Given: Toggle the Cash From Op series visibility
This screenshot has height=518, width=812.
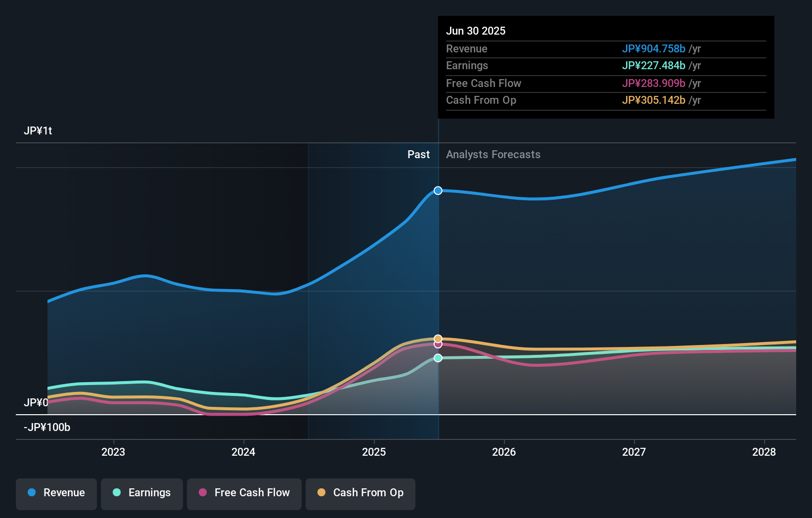Looking at the screenshot, I should pos(360,493).
